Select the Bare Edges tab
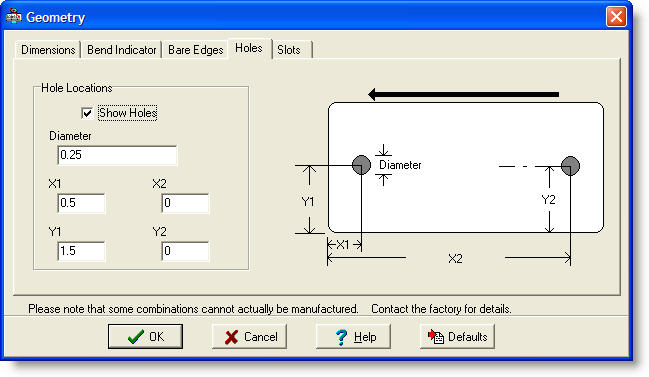The height and width of the screenshot is (377, 649). click(195, 50)
